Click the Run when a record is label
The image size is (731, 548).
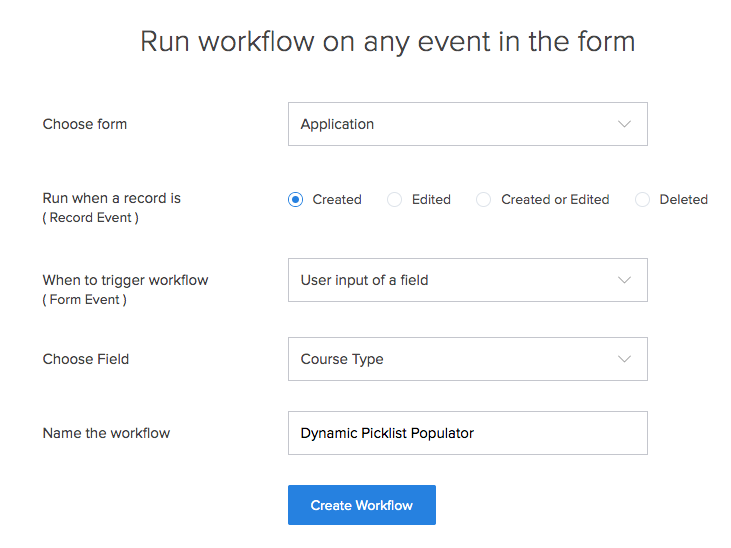(112, 198)
